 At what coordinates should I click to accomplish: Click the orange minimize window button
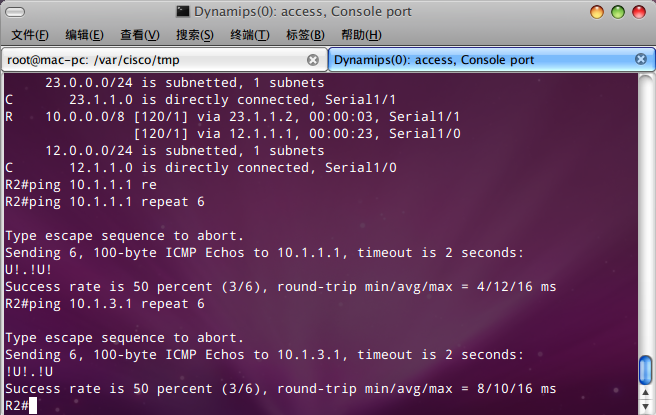click(x=597, y=12)
